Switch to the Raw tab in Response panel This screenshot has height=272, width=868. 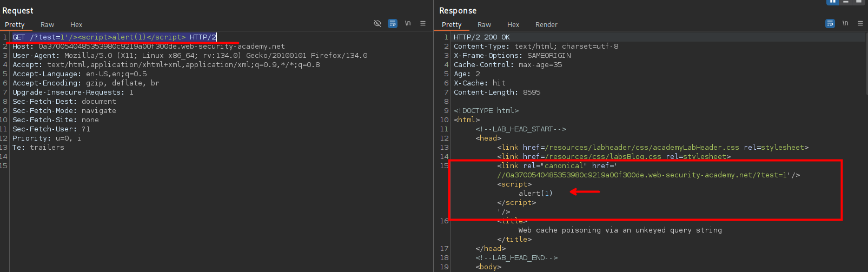click(x=485, y=24)
